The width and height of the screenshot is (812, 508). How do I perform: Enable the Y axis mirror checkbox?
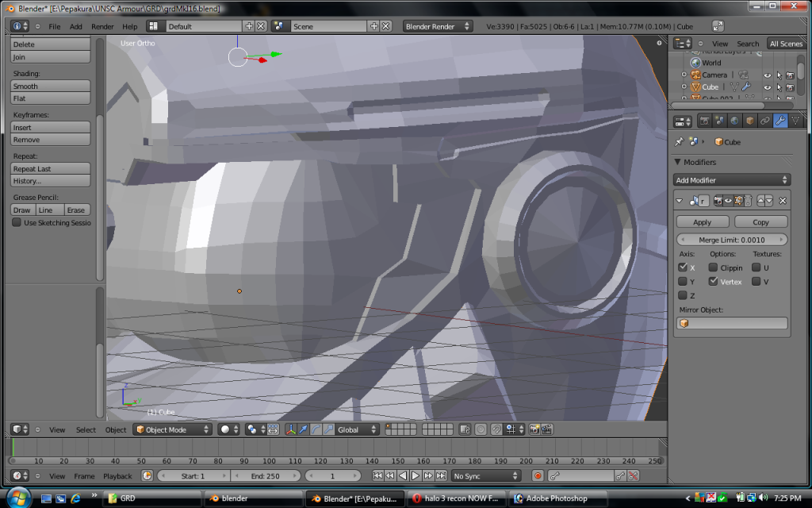(683, 282)
